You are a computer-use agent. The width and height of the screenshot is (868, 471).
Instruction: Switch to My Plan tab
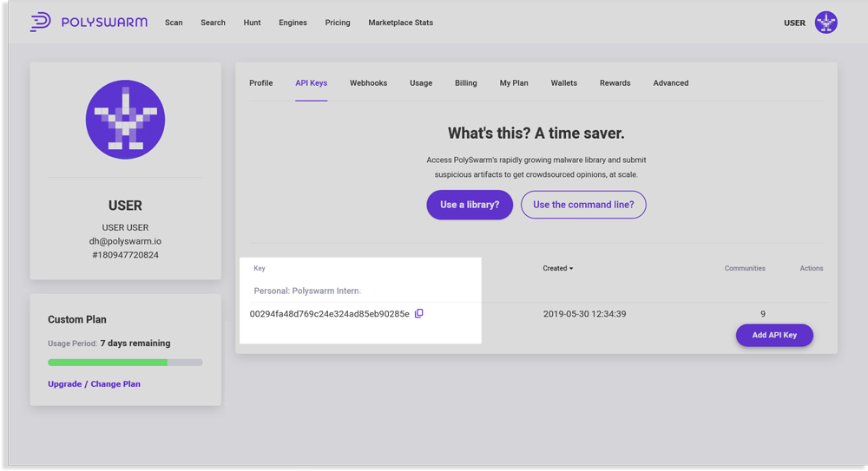click(x=514, y=83)
